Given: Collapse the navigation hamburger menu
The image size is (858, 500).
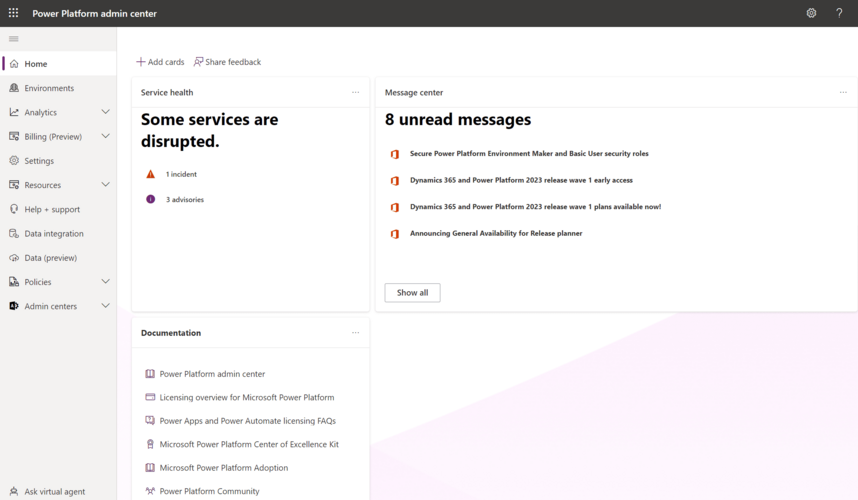Looking at the screenshot, I should point(14,39).
